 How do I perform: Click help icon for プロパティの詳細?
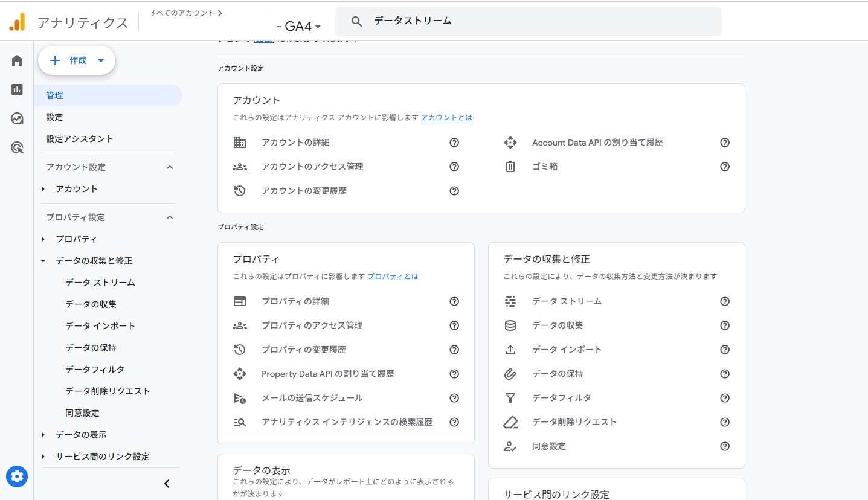click(x=454, y=301)
